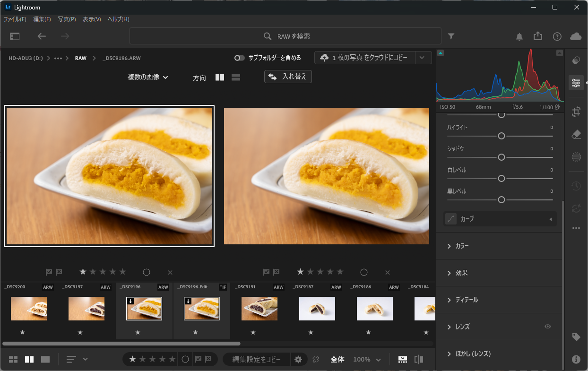Open the 表示(V) menu
The image size is (588, 371).
[x=92, y=19]
